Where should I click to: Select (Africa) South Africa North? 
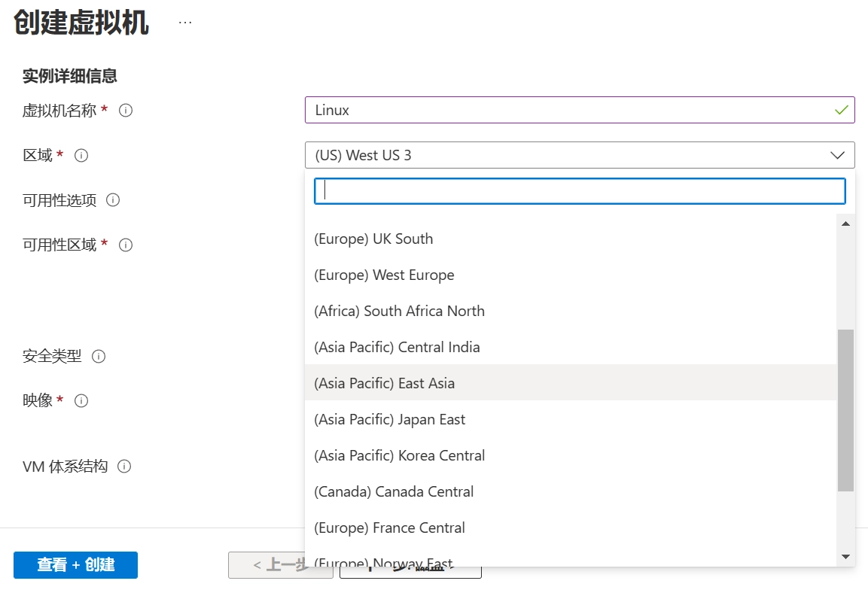click(570, 311)
